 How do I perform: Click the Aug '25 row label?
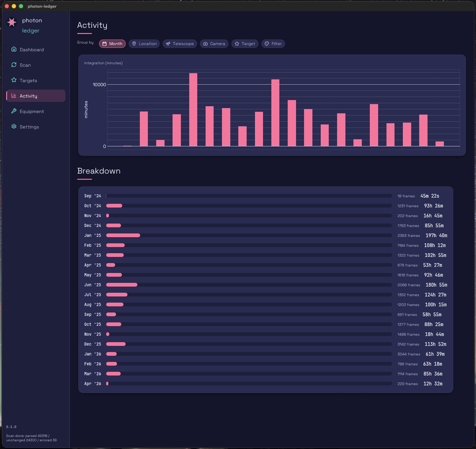(x=93, y=304)
